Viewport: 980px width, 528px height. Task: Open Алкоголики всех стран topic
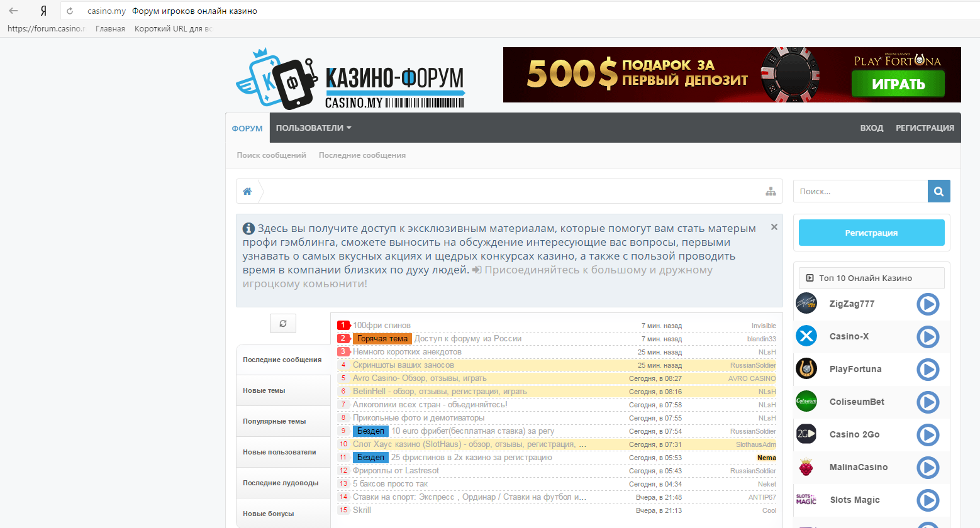[430, 405]
